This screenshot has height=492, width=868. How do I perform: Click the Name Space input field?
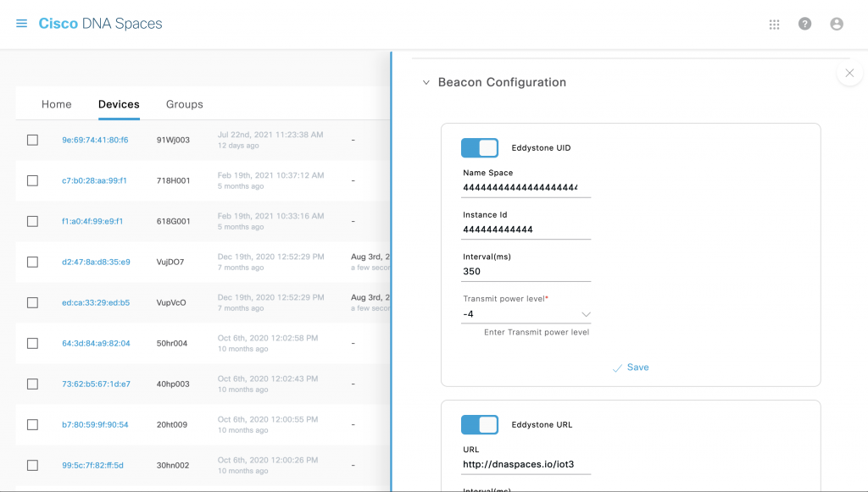526,187
